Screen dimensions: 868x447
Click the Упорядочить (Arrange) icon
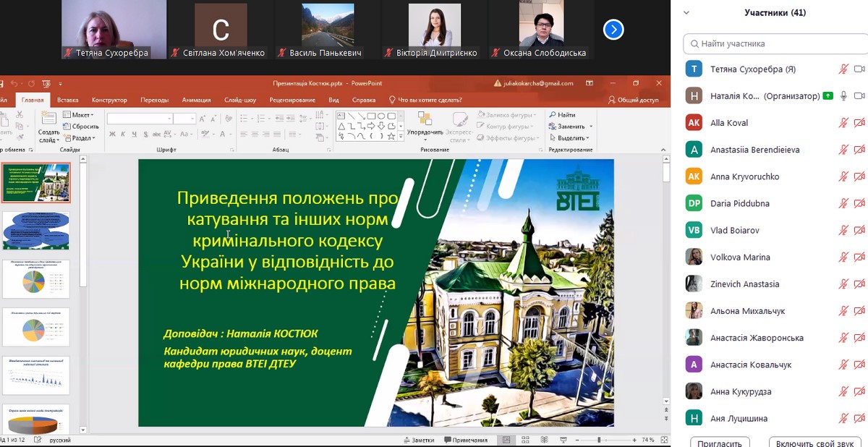pyautogui.click(x=425, y=120)
